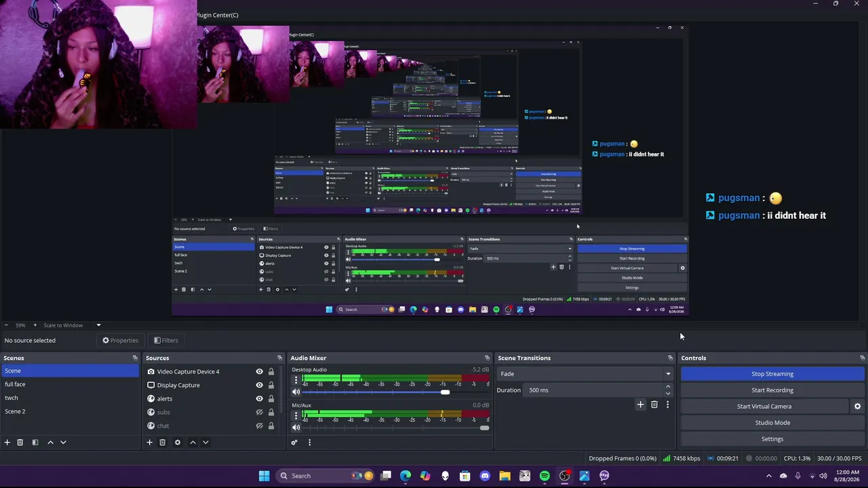
Task: Toggle lock on Display Capture source
Action: click(271, 385)
